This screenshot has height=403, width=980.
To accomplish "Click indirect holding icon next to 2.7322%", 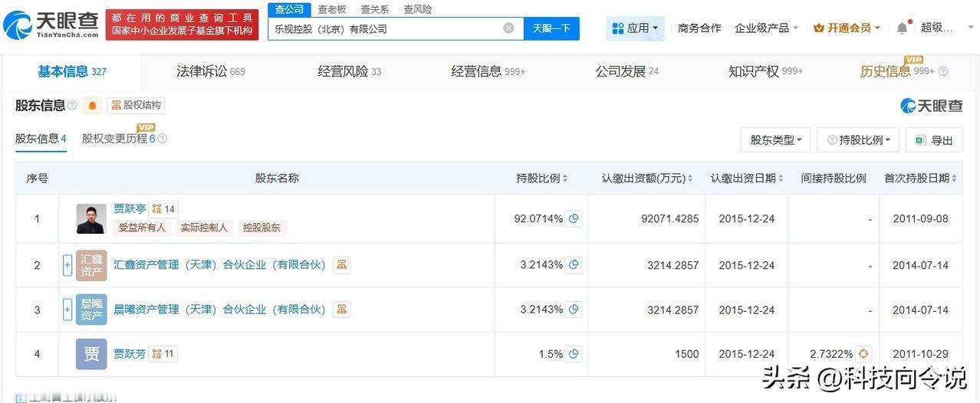I will point(865,354).
